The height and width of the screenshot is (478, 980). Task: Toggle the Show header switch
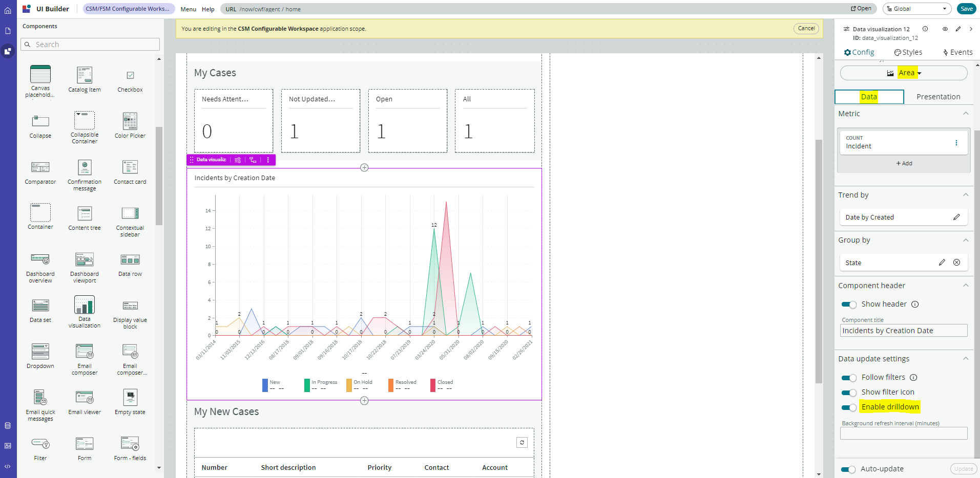pyautogui.click(x=849, y=305)
